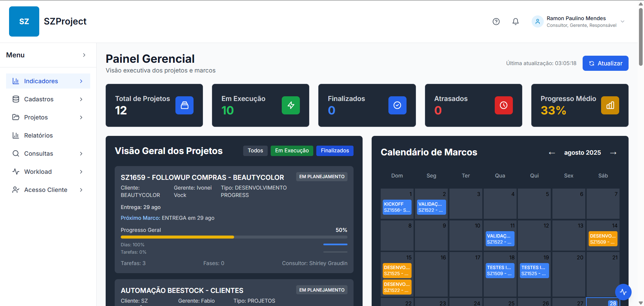Click the Progresso Médio chart icon
The width and height of the screenshot is (644, 306).
click(x=610, y=105)
